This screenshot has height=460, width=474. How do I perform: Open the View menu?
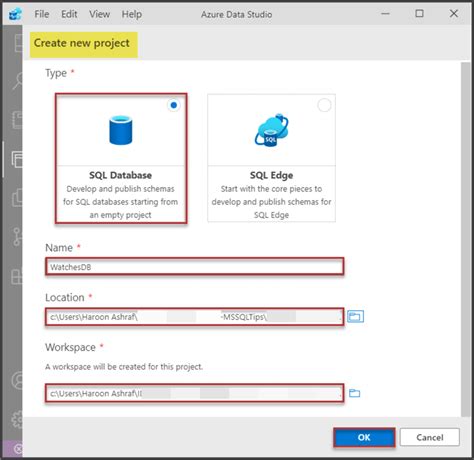(x=99, y=14)
